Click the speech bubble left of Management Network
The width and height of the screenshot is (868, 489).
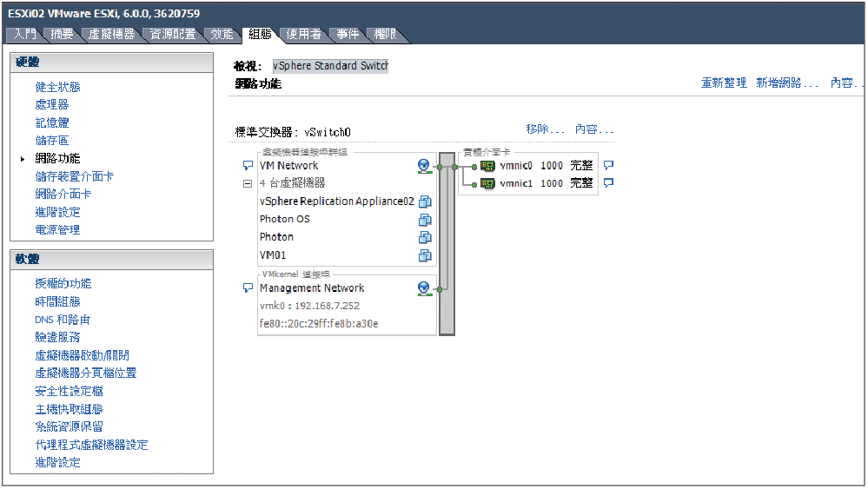click(248, 288)
